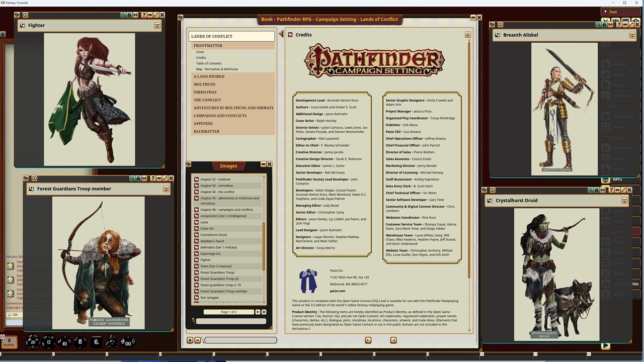The image size is (644, 362).
Task: Select Crystalhurst Druid in the Images list
Action: pyautogui.click(x=213, y=234)
